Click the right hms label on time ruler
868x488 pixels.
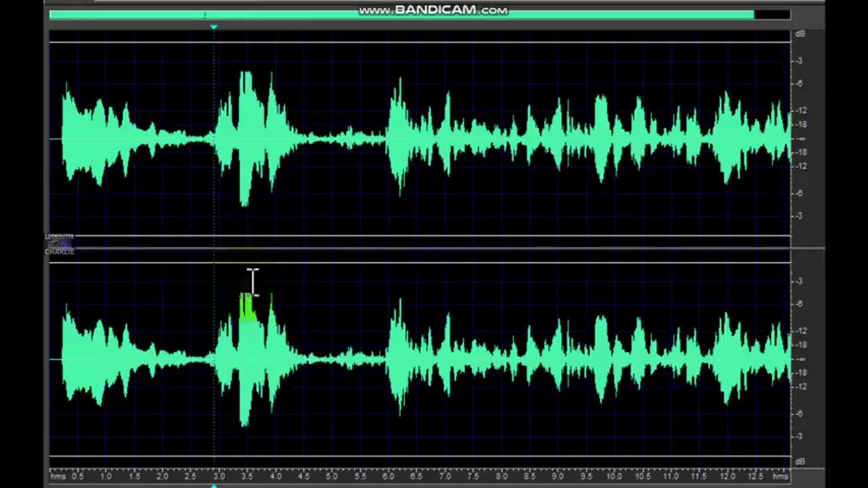click(x=781, y=476)
